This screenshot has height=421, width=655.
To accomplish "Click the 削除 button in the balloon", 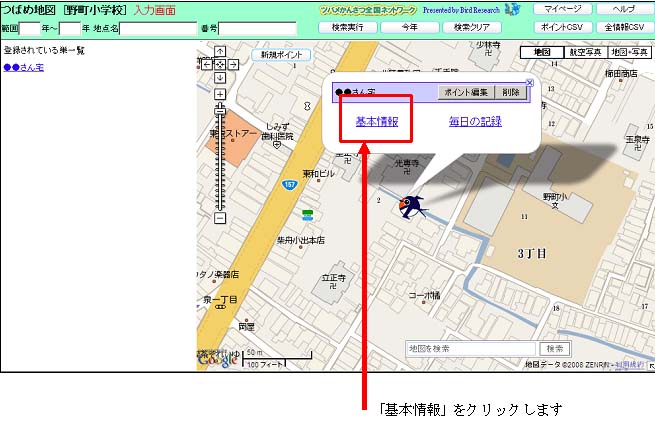I will point(510,92).
